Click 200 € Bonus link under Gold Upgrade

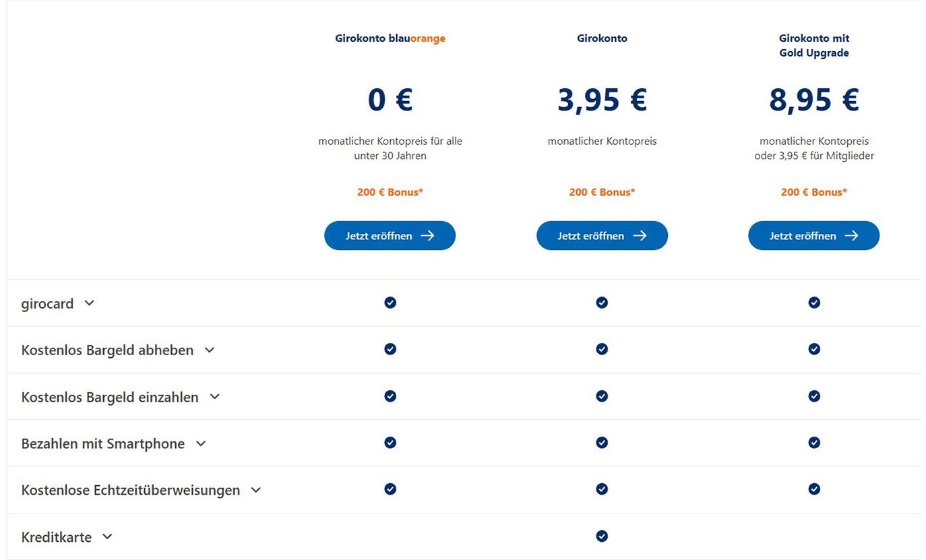[813, 192]
